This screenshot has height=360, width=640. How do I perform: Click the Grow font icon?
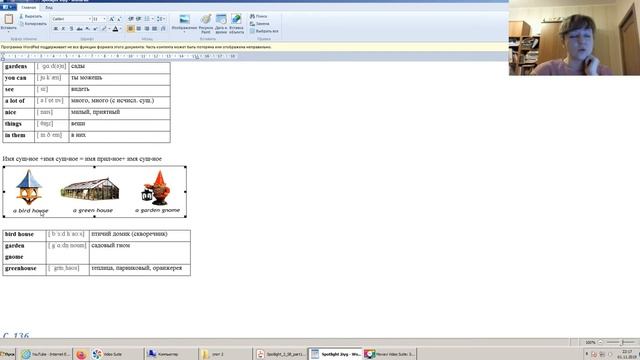[x=111, y=19]
